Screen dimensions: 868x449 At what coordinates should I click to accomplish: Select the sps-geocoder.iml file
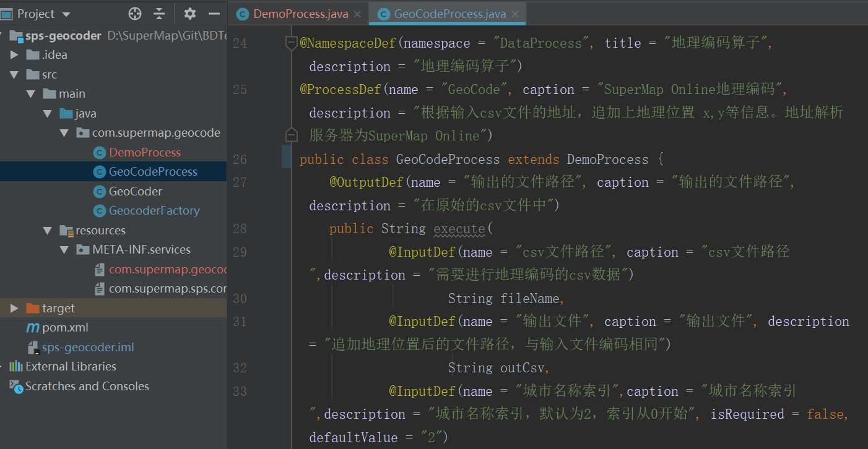(x=88, y=348)
